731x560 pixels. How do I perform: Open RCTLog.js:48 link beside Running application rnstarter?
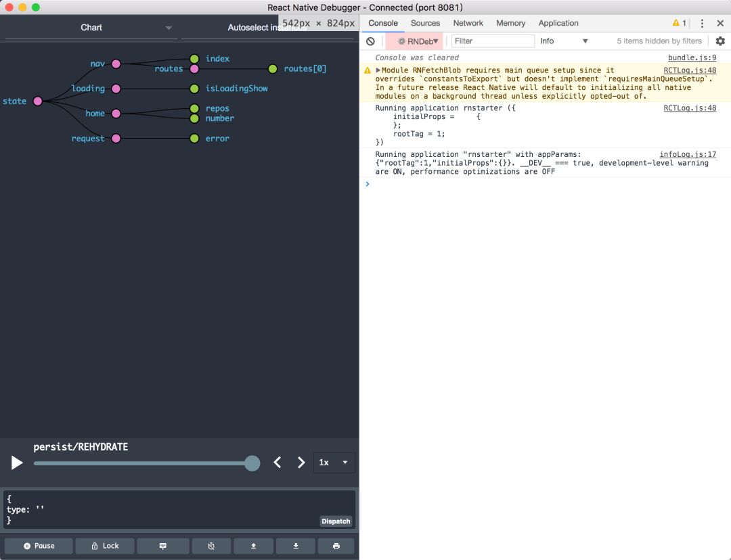pos(690,108)
